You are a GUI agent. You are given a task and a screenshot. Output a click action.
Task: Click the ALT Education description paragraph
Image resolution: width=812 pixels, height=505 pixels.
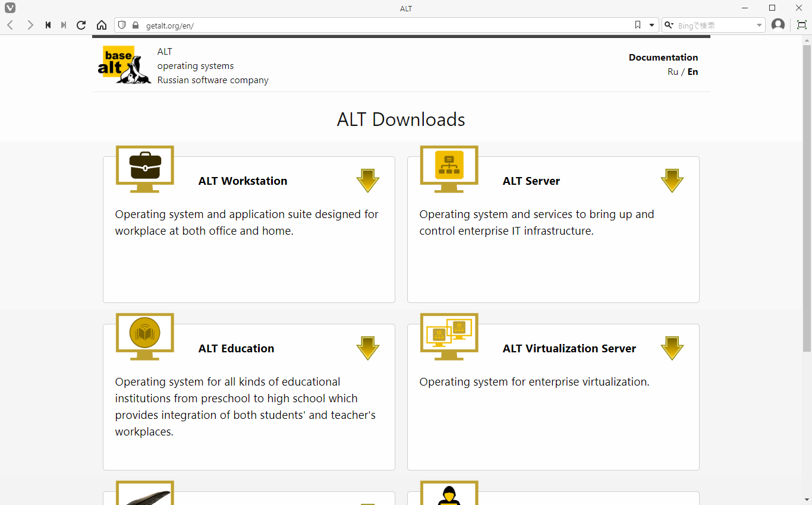(246, 407)
